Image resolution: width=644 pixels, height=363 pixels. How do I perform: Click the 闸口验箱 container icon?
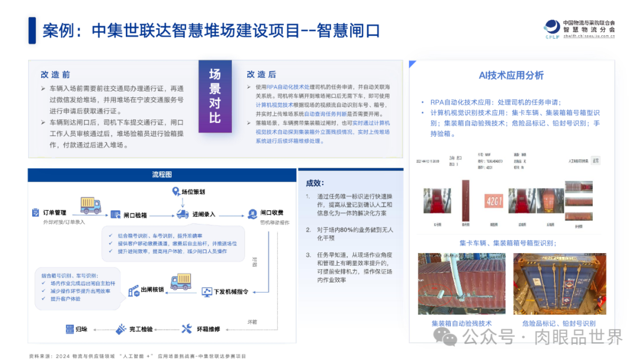[116, 214]
